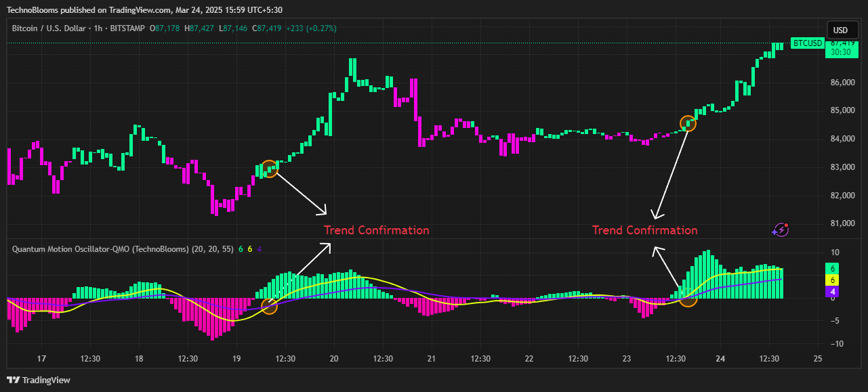
Task: Click the date 18 on time axis
Action: (139, 359)
